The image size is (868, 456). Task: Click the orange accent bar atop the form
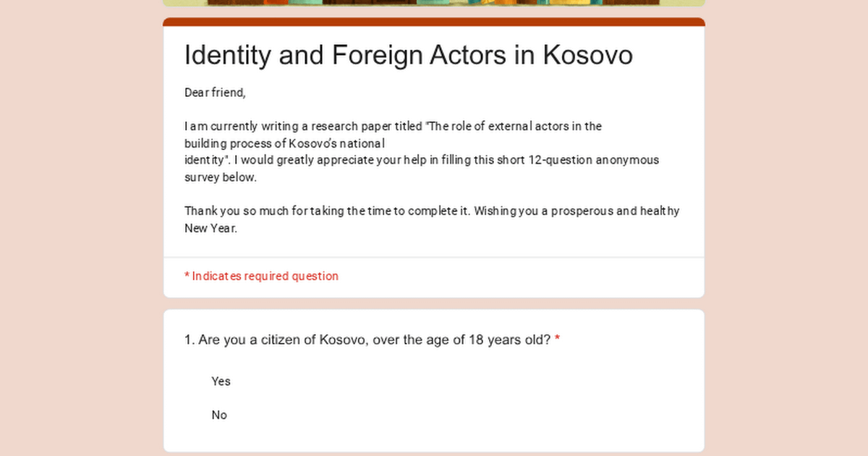(x=434, y=22)
